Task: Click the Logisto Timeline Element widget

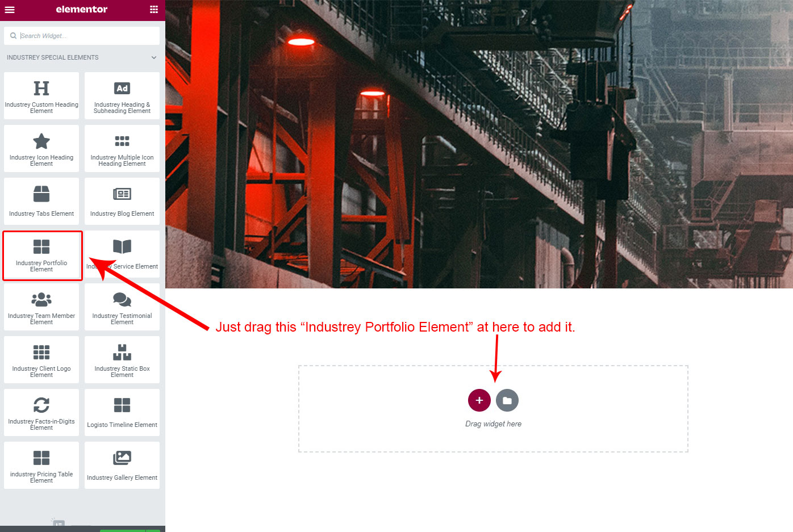Action: point(122,412)
